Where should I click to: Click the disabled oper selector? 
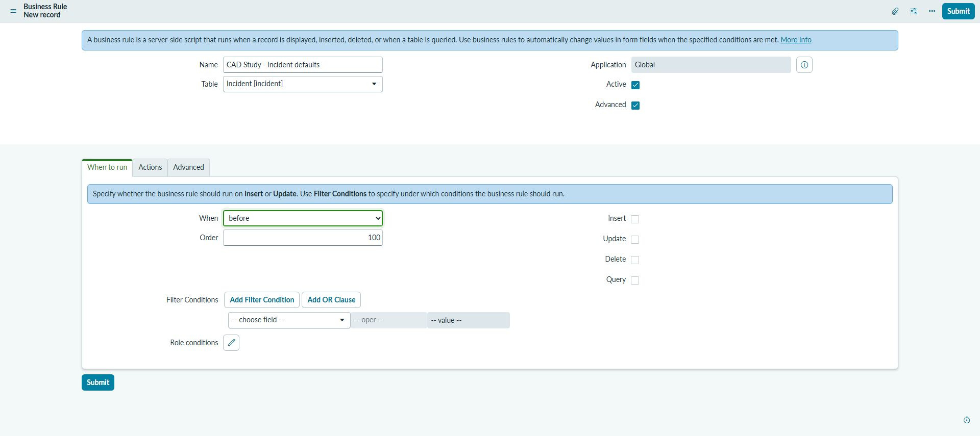388,320
